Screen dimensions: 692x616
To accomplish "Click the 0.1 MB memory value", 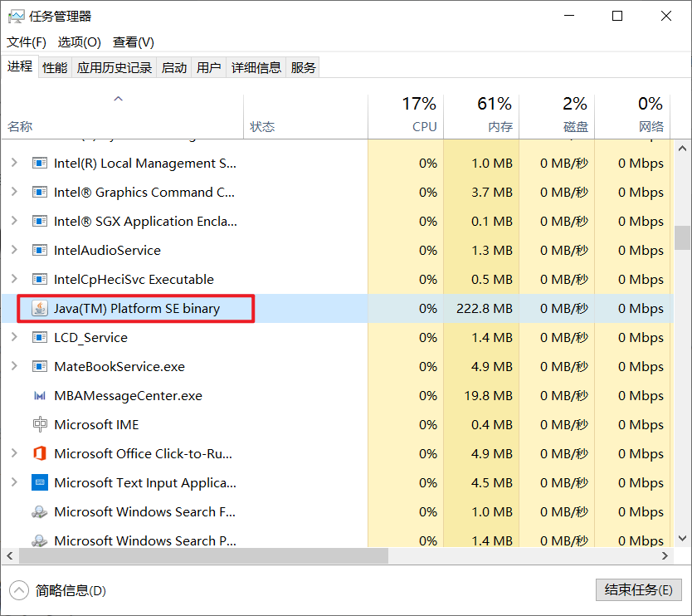I will coord(492,221).
